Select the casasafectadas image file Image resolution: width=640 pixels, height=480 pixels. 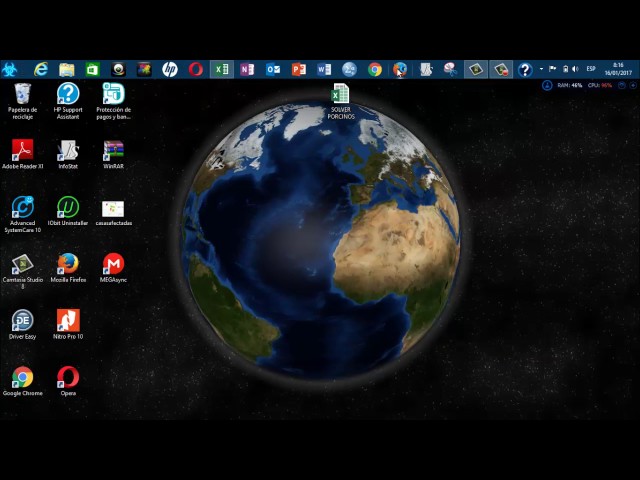click(x=113, y=212)
